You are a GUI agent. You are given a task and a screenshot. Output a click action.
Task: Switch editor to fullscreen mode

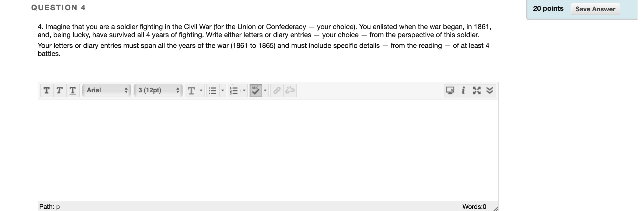point(477,90)
